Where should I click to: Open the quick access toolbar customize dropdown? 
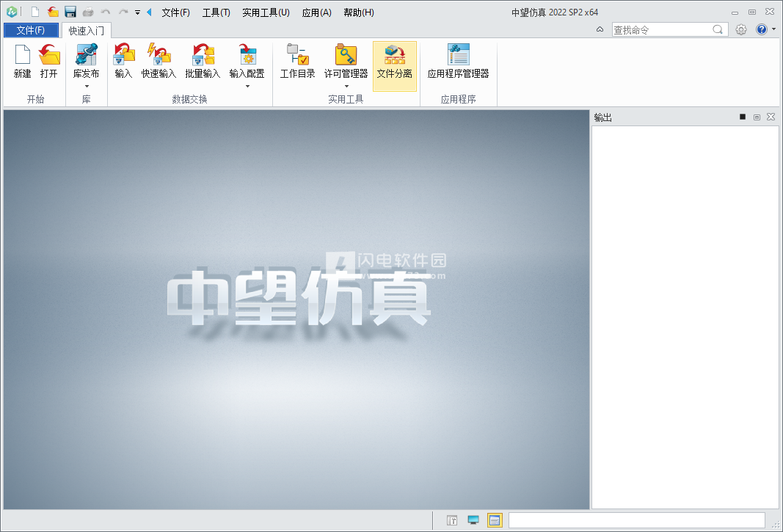[137, 12]
